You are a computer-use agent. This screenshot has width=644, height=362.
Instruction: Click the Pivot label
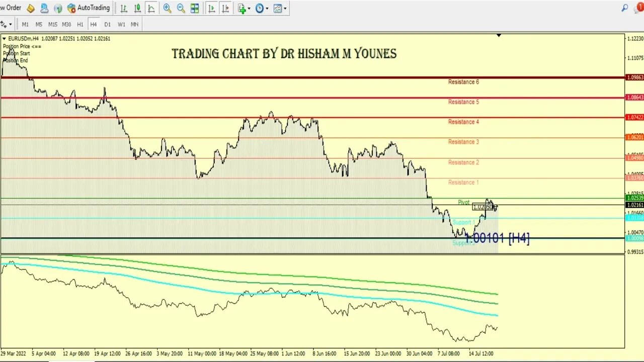(463, 203)
